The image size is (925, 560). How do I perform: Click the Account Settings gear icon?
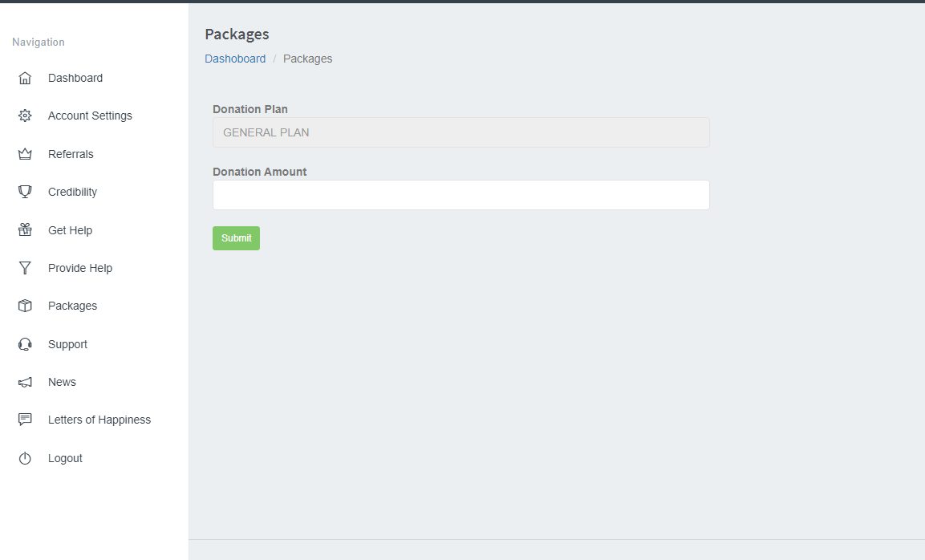pyautogui.click(x=25, y=116)
